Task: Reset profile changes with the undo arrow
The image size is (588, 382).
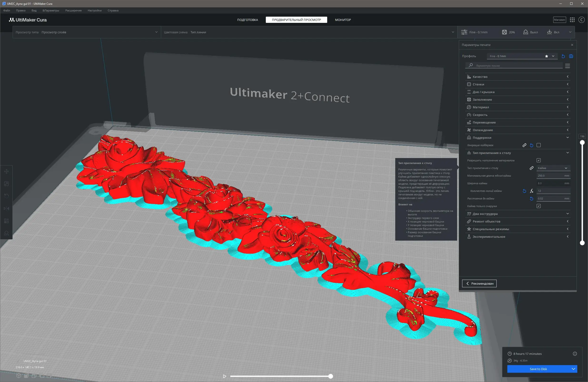Action: [x=563, y=56]
